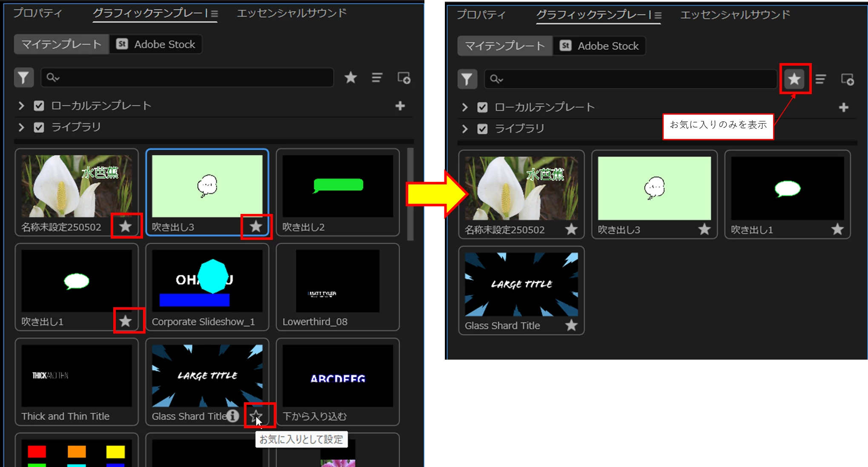Unfavorite 吹き出し3 star in left panel

pos(255,226)
